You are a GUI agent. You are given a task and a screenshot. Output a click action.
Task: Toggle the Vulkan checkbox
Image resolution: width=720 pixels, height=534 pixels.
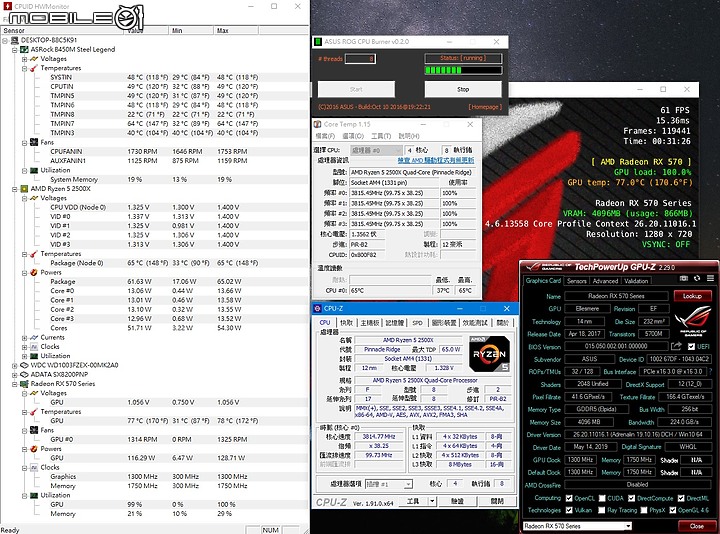pyautogui.click(x=569, y=510)
